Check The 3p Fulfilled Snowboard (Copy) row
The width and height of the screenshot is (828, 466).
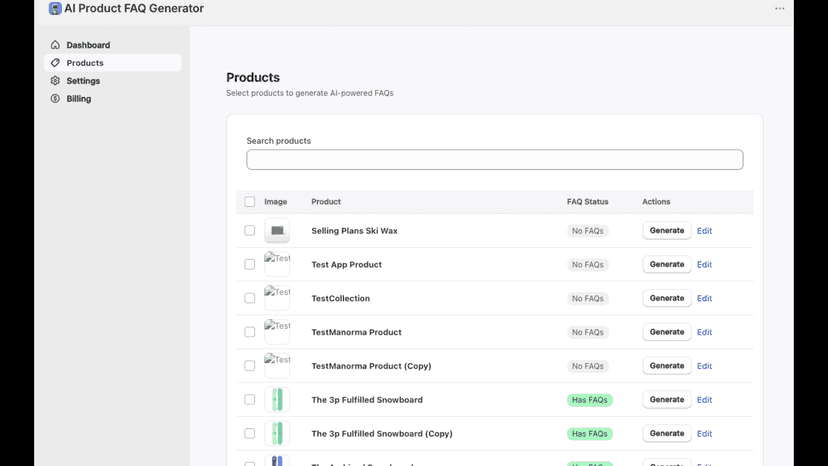click(x=250, y=434)
